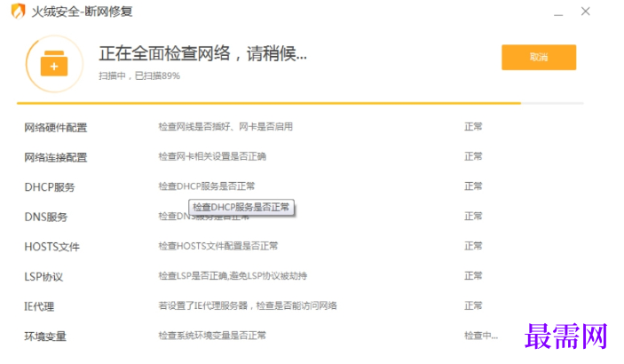624x364 pixels.
Task: Click the purple 最需网 watermark
Action: [566, 336]
